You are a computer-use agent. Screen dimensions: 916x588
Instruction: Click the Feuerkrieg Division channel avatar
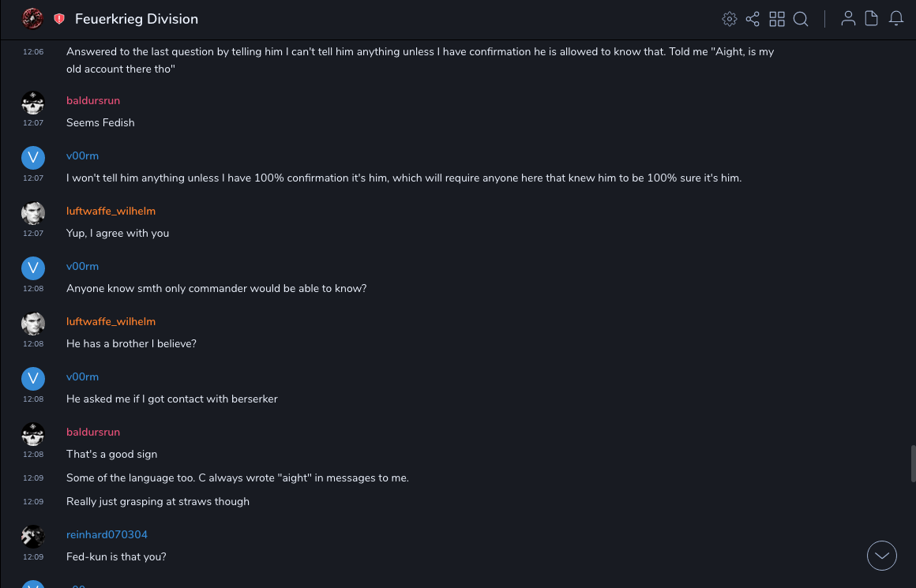[32, 19]
